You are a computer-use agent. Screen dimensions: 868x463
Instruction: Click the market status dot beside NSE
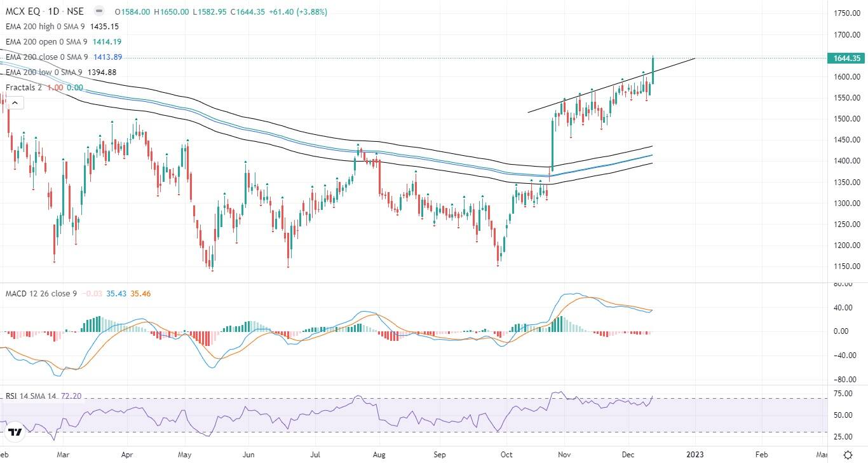click(98, 11)
